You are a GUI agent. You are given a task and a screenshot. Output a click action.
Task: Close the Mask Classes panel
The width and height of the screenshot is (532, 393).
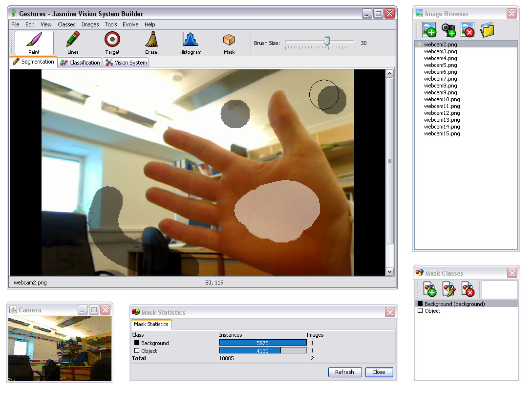pos(512,273)
